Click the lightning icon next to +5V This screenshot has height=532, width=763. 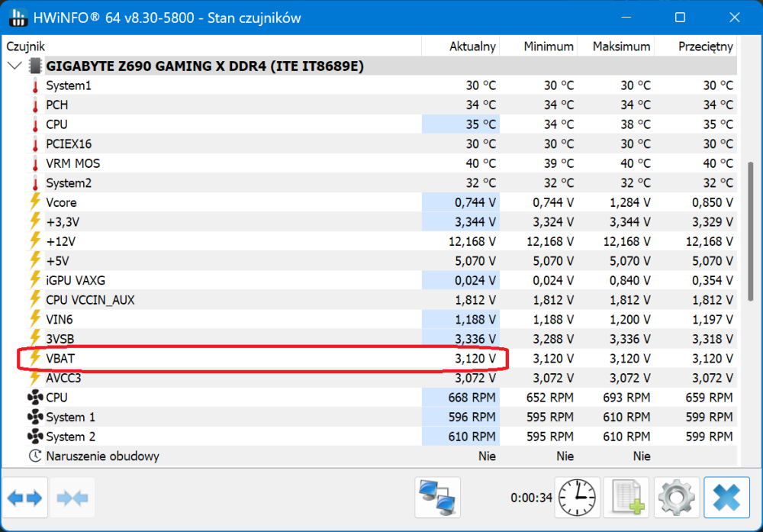coord(35,260)
